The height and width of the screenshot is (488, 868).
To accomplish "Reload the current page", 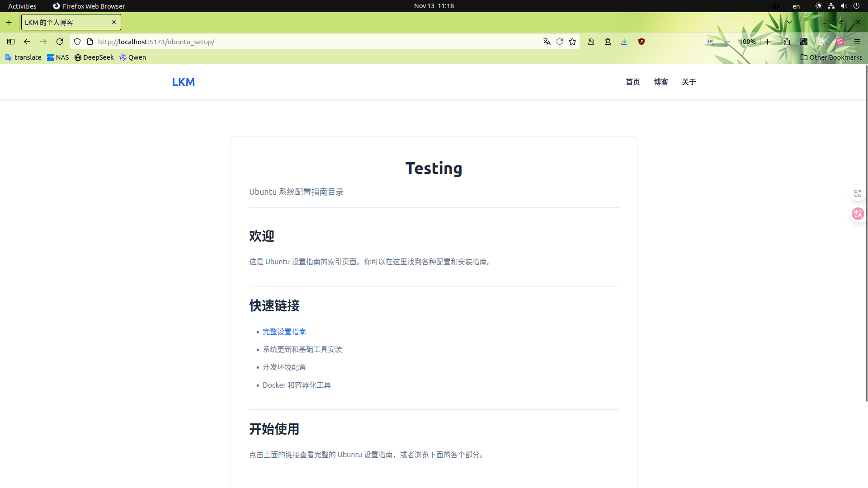I will click(60, 42).
